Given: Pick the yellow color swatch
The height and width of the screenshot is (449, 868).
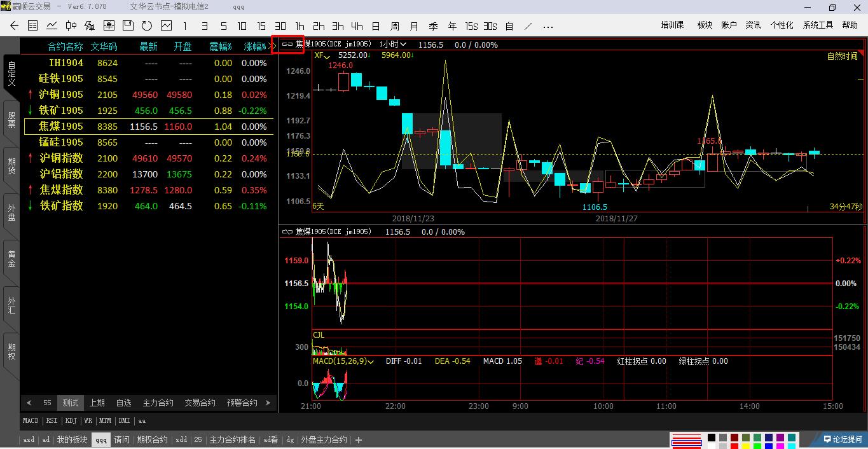Looking at the screenshot, I should click(746, 446).
